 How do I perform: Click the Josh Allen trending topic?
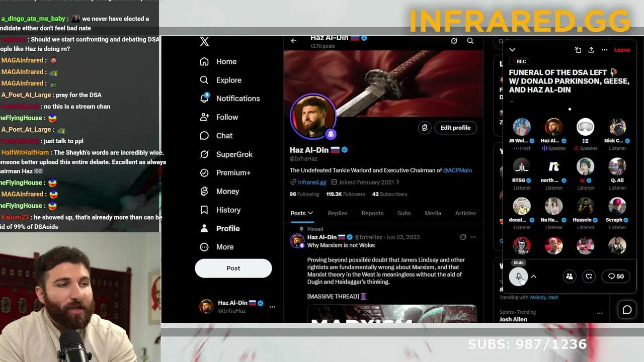tap(513, 320)
